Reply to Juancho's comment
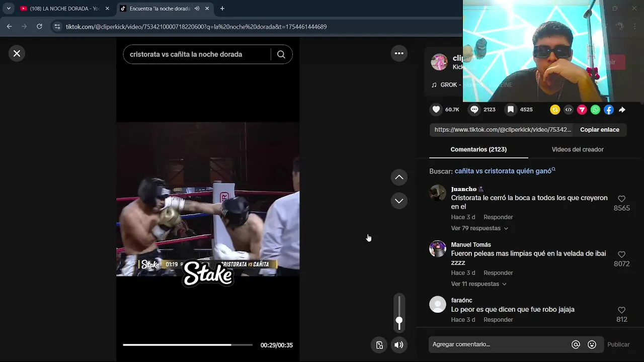644x362 pixels. (x=498, y=217)
